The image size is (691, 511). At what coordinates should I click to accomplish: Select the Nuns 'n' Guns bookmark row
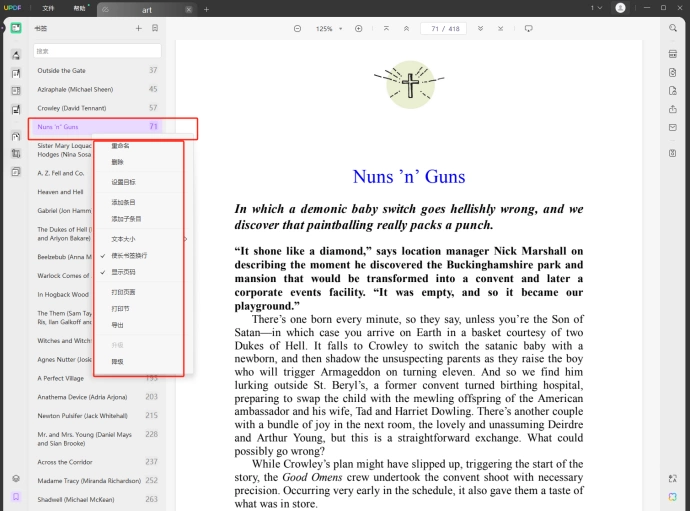point(97,127)
